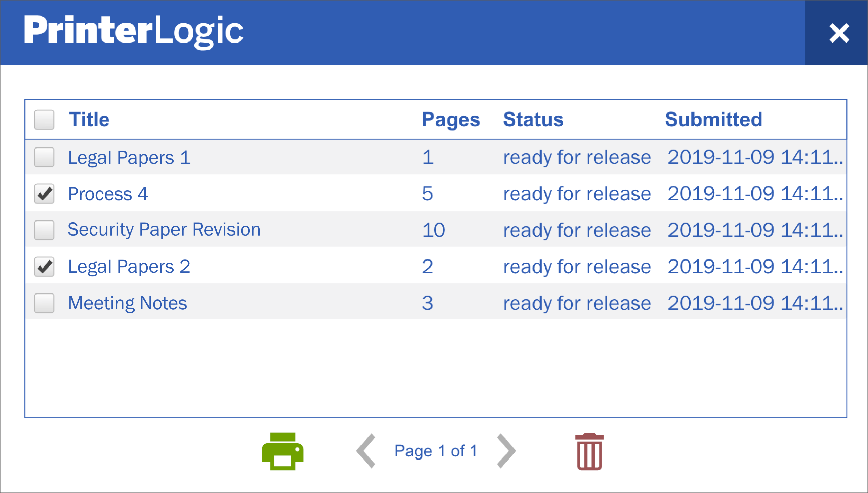Uncheck the Process 4 checkbox

click(44, 194)
